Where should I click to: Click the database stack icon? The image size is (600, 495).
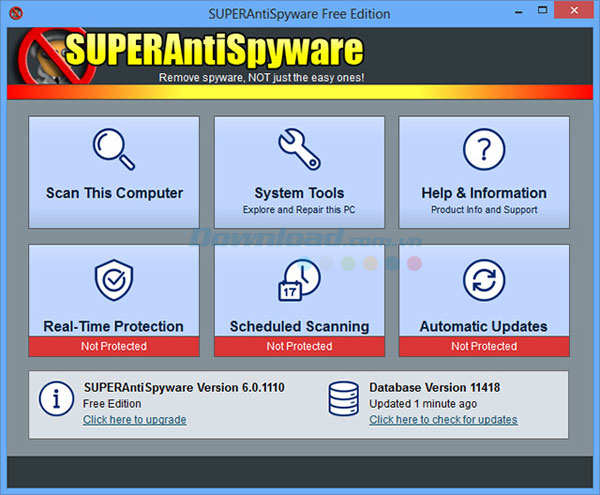click(344, 398)
